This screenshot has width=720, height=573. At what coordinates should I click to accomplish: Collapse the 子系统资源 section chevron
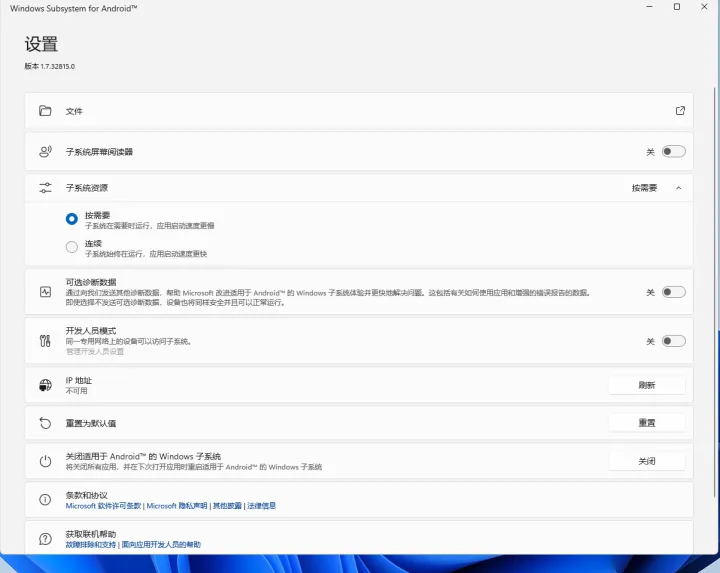point(678,188)
